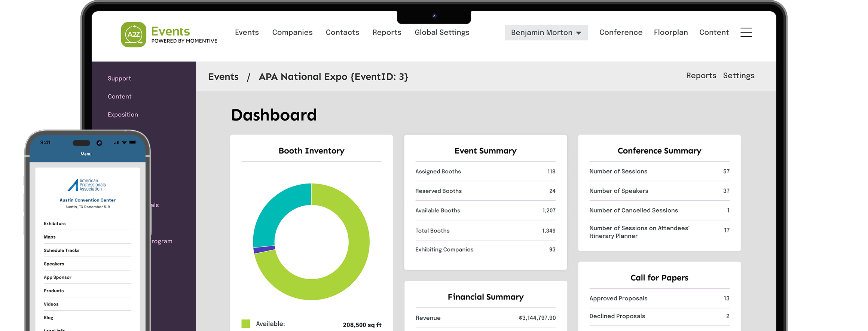Tap Blog in the phone menu
868x331 pixels.
pos(87,318)
